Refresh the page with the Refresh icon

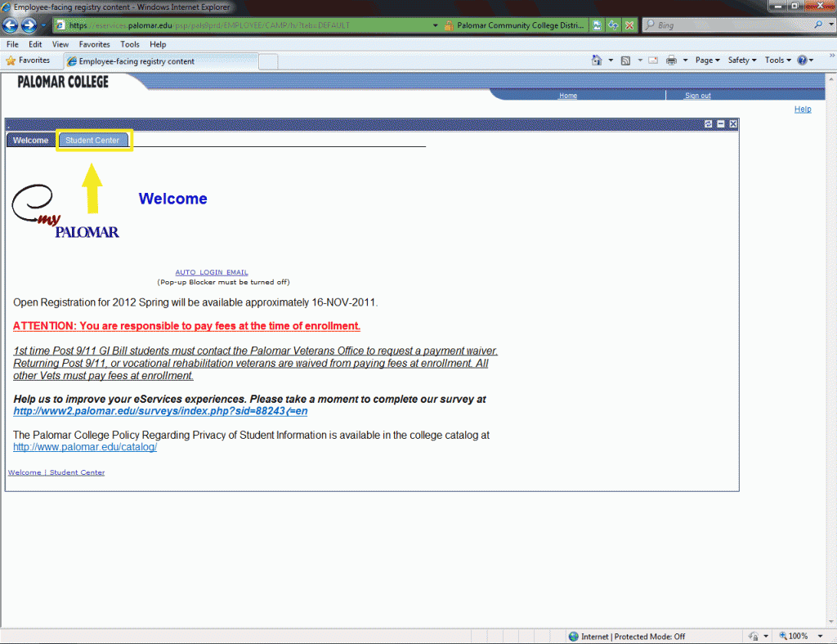coord(613,25)
